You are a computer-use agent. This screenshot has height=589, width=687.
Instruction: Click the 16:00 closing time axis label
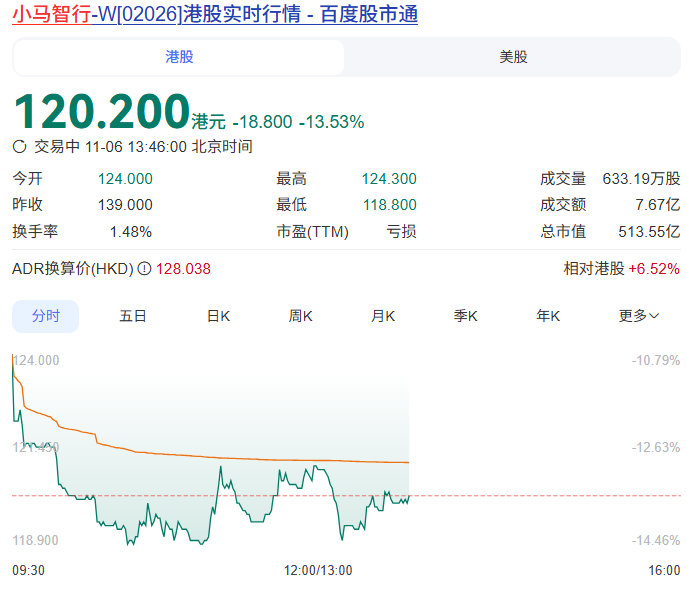point(663,570)
